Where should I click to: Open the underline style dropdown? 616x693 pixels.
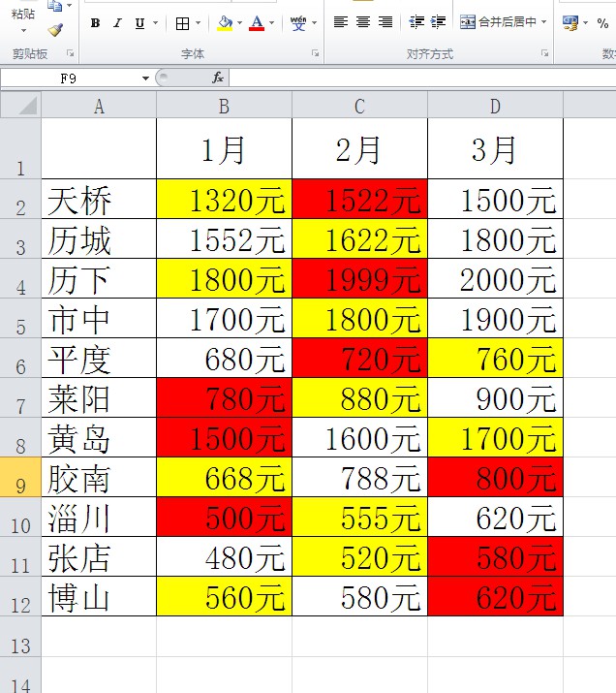(x=155, y=23)
